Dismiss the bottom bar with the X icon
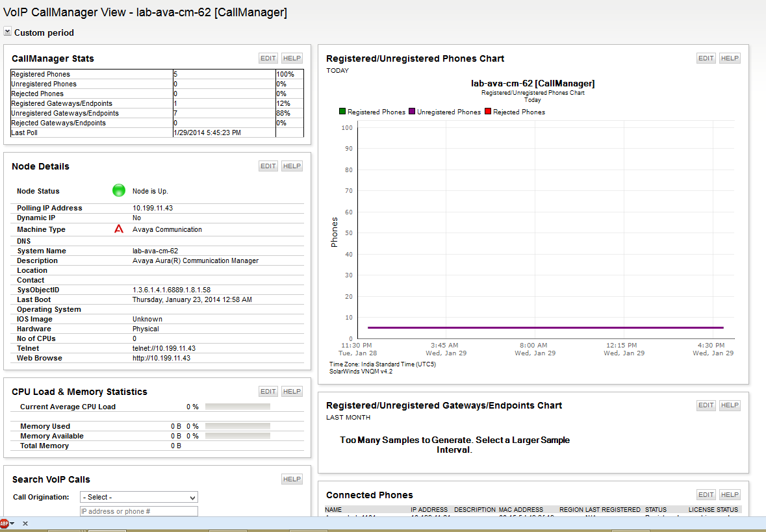 click(25, 523)
